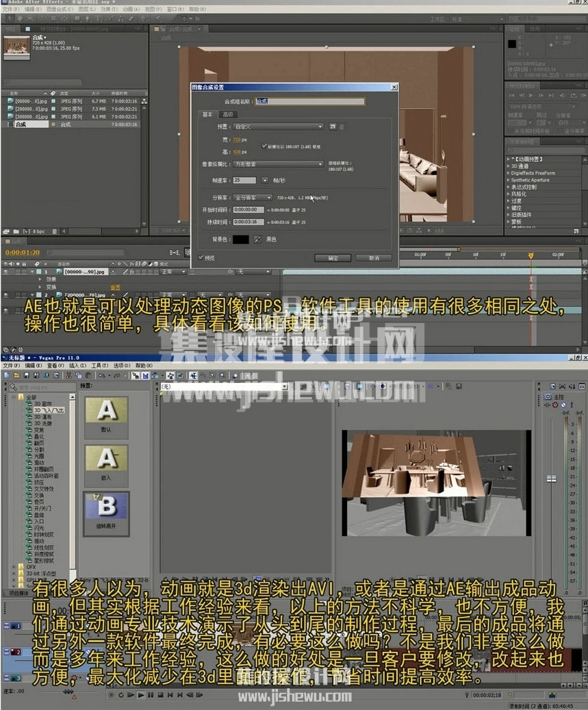Viewport: 588px width, 710px height.
Task: Toggle snapping icon in Vegas toolbar
Action: click(136, 375)
